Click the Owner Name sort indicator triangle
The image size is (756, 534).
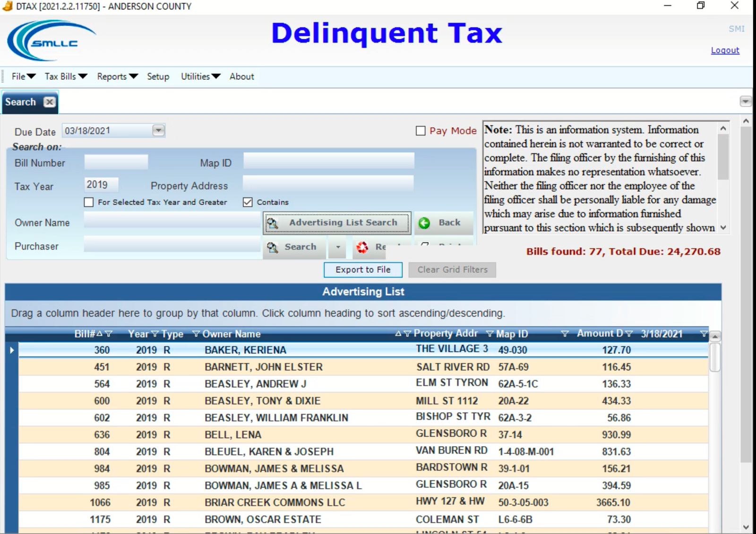[398, 334]
